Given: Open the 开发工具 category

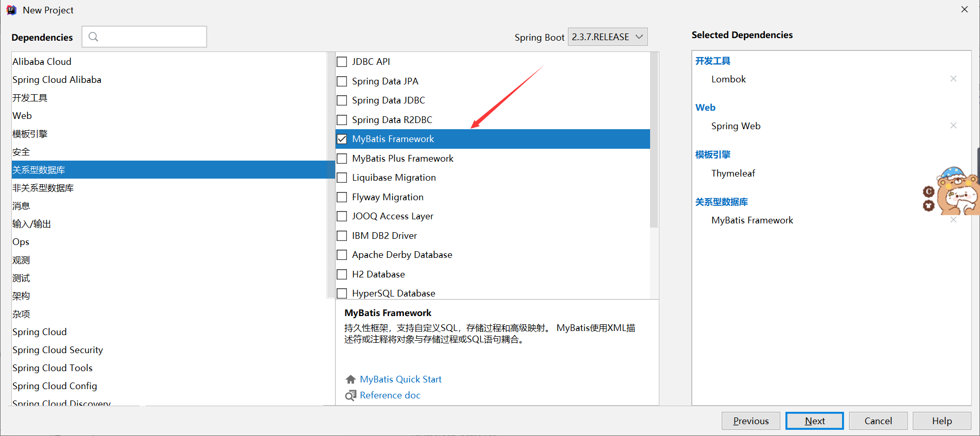Looking at the screenshot, I should pyautogui.click(x=169, y=97).
